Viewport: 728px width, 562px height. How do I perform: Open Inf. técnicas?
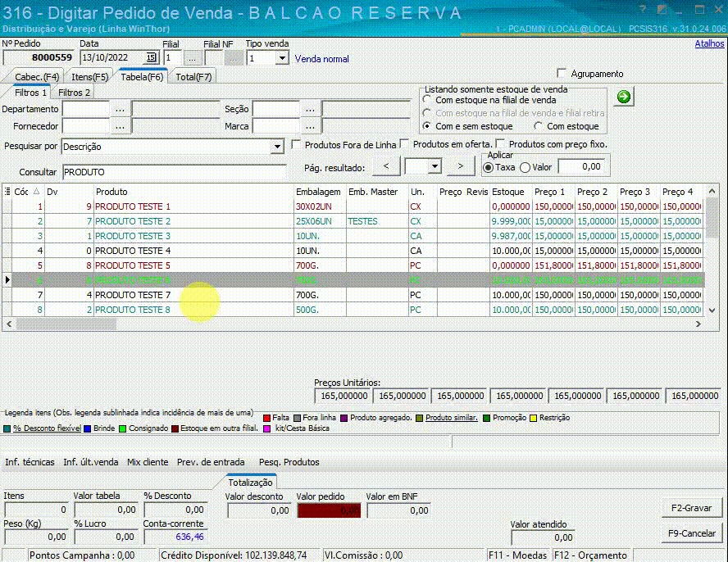click(x=30, y=462)
